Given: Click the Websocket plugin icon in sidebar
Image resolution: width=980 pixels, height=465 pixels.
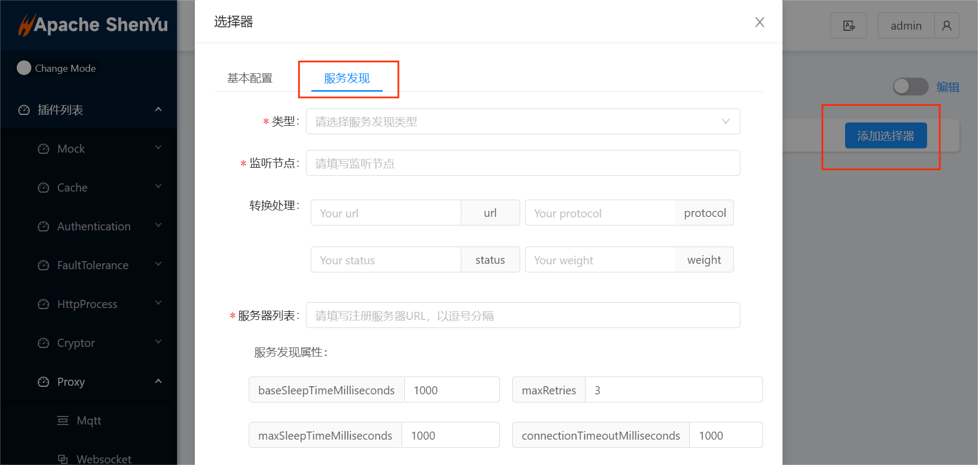Looking at the screenshot, I should coord(63,459).
